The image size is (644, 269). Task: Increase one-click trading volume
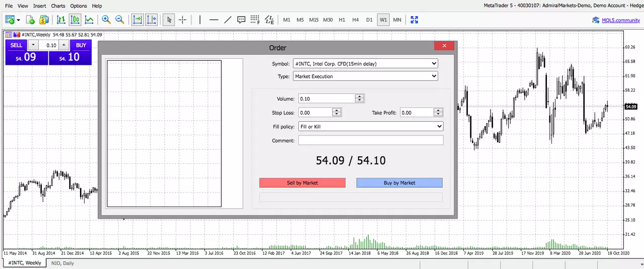point(63,45)
